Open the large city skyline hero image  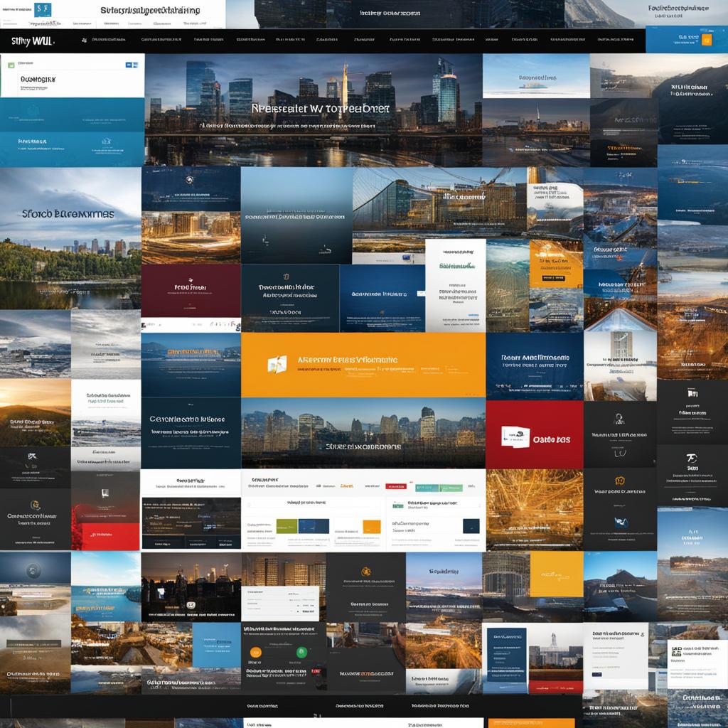point(314,110)
